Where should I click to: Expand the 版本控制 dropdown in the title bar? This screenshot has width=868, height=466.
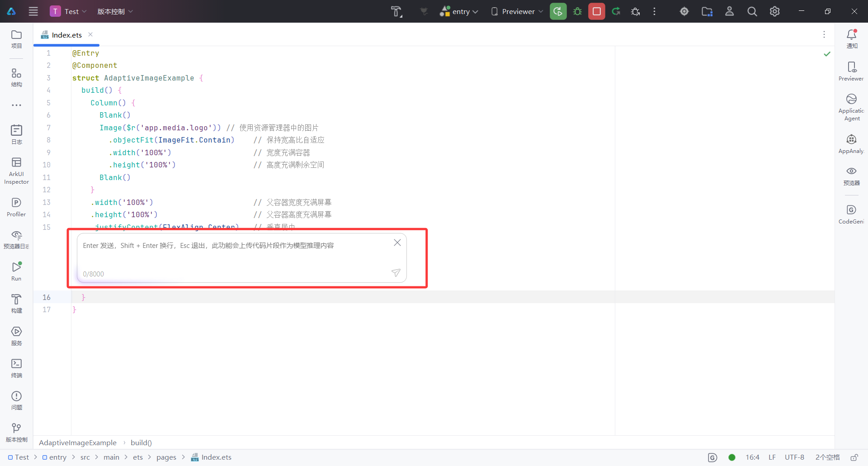pos(115,11)
